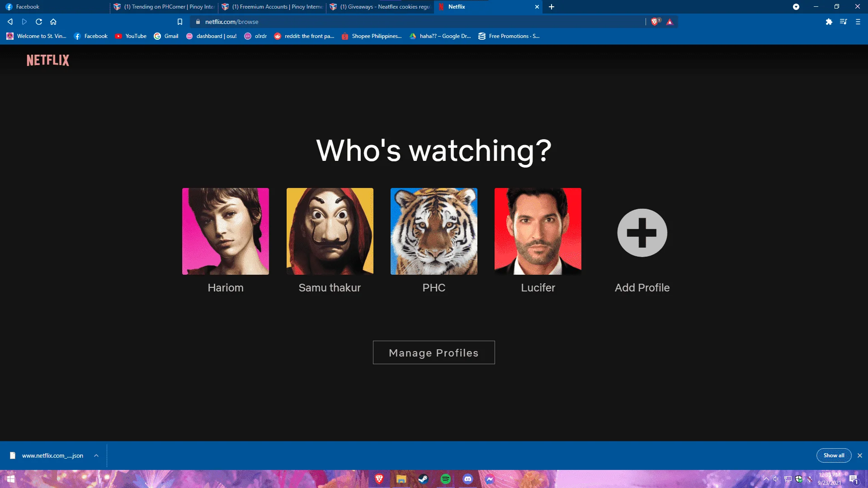Image resolution: width=868 pixels, height=488 pixels.
Task: Open Messenger from the taskbar
Action: [490, 479]
